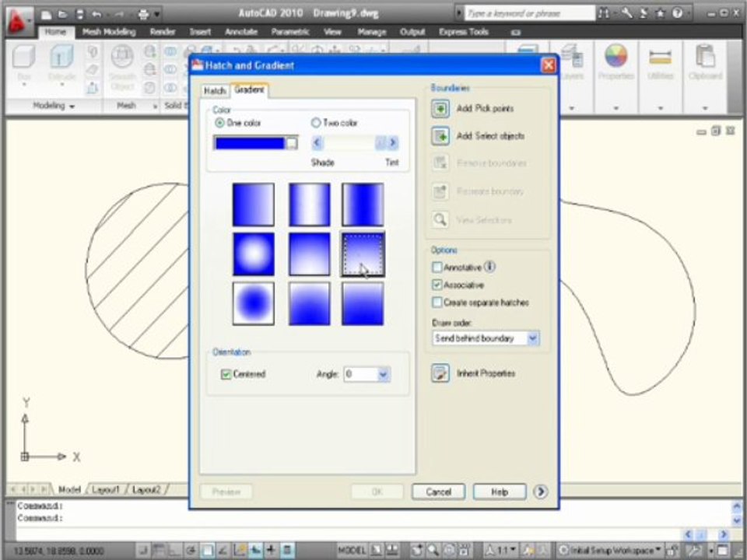Expand the Mesh panel arrow
This screenshot has width=747, height=560.
tap(155, 107)
